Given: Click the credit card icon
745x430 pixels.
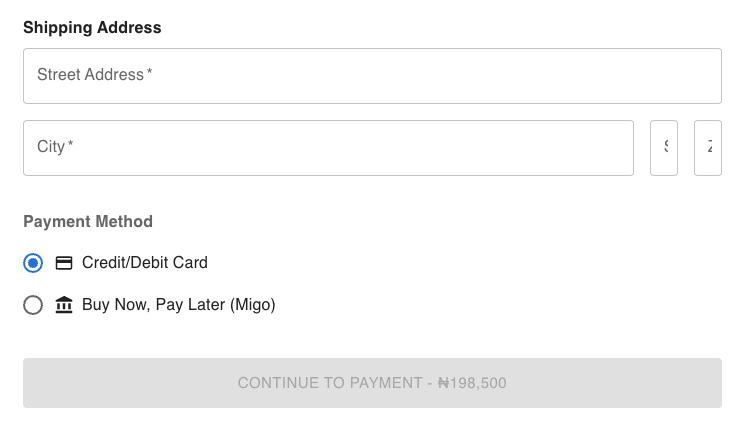Looking at the screenshot, I should point(64,263).
